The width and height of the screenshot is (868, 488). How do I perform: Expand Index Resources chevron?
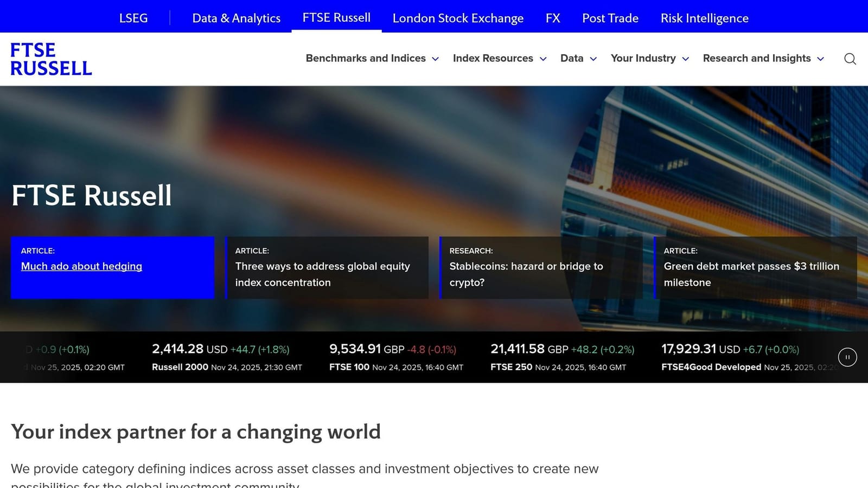pyautogui.click(x=543, y=59)
